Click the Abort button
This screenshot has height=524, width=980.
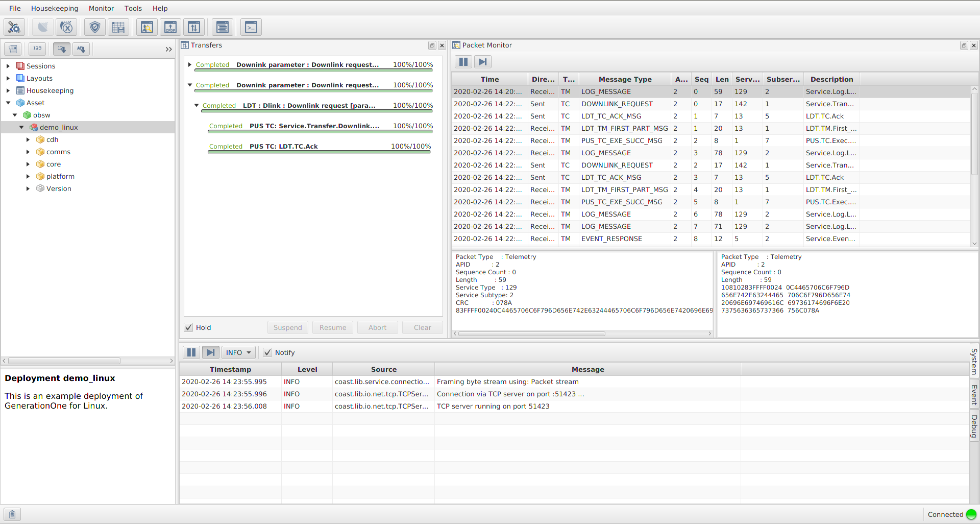377,327
